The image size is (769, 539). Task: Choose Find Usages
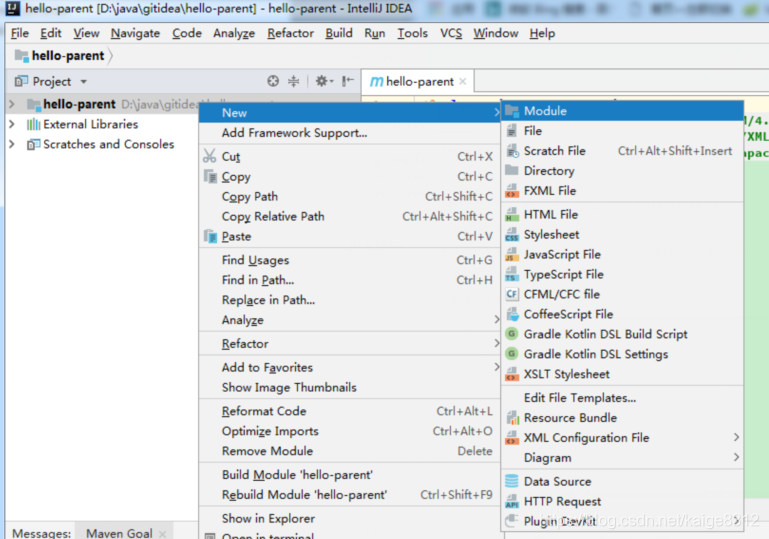[x=350, y=260]
